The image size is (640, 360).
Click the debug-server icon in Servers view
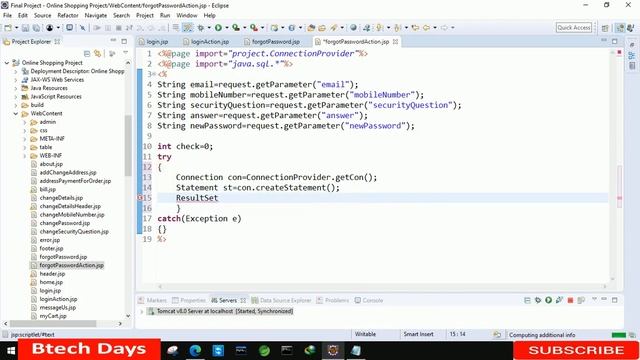[538, 300]
